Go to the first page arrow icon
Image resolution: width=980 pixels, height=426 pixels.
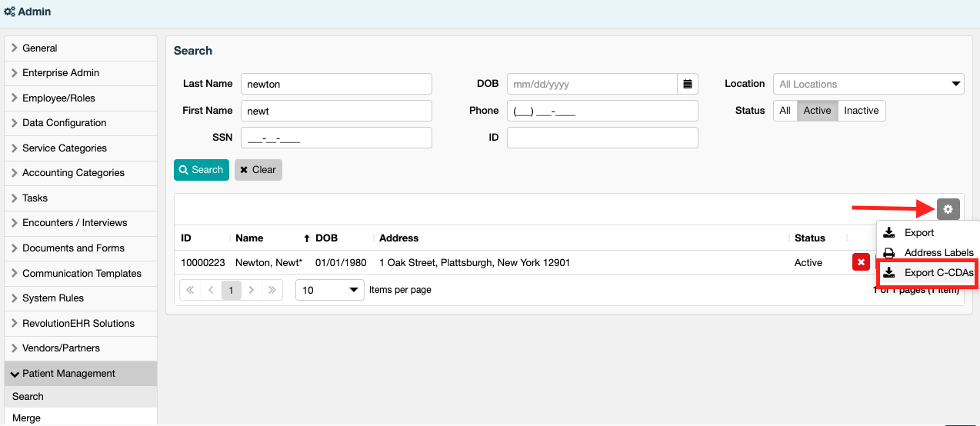(x=191, y=290)
